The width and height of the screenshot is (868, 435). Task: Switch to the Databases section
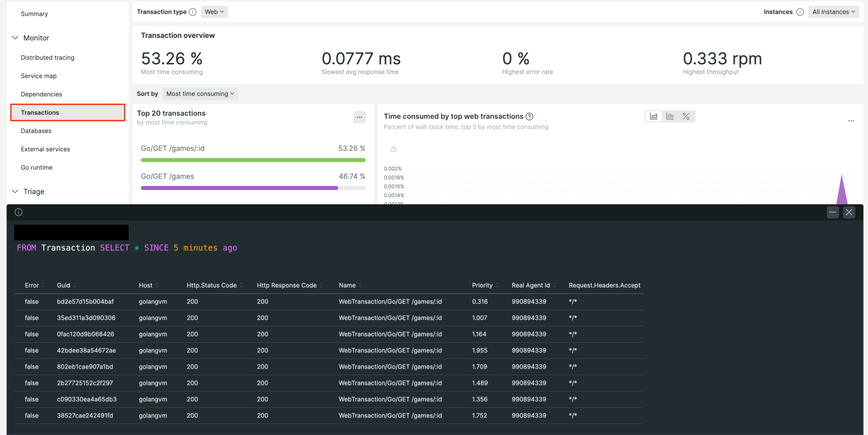pos(36,131)
